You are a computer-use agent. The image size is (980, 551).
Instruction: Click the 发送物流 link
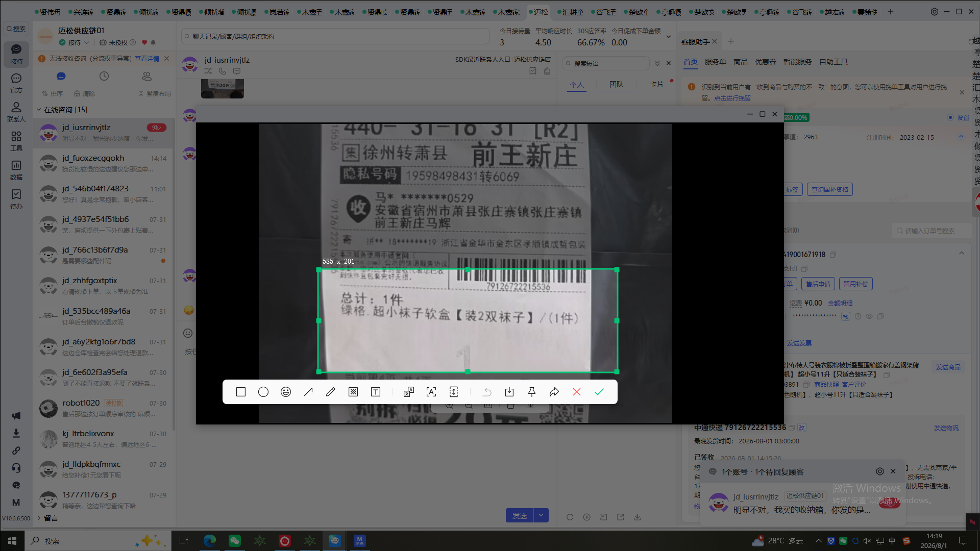(x=946, y=428)
